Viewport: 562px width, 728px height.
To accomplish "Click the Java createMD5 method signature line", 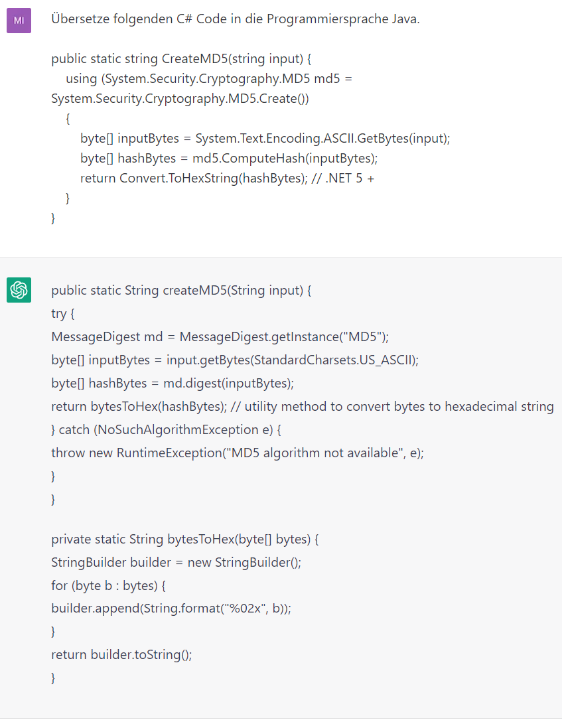I will pos(181,291).
